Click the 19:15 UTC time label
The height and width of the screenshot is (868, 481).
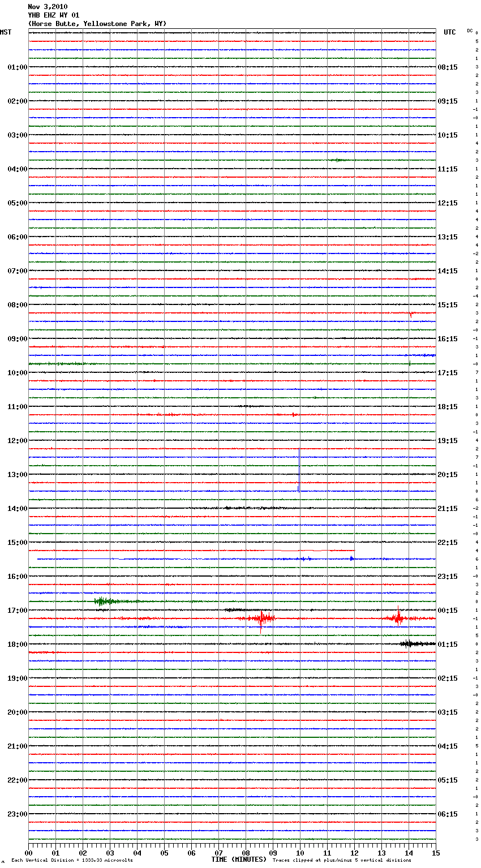click(x=448, y=441)
